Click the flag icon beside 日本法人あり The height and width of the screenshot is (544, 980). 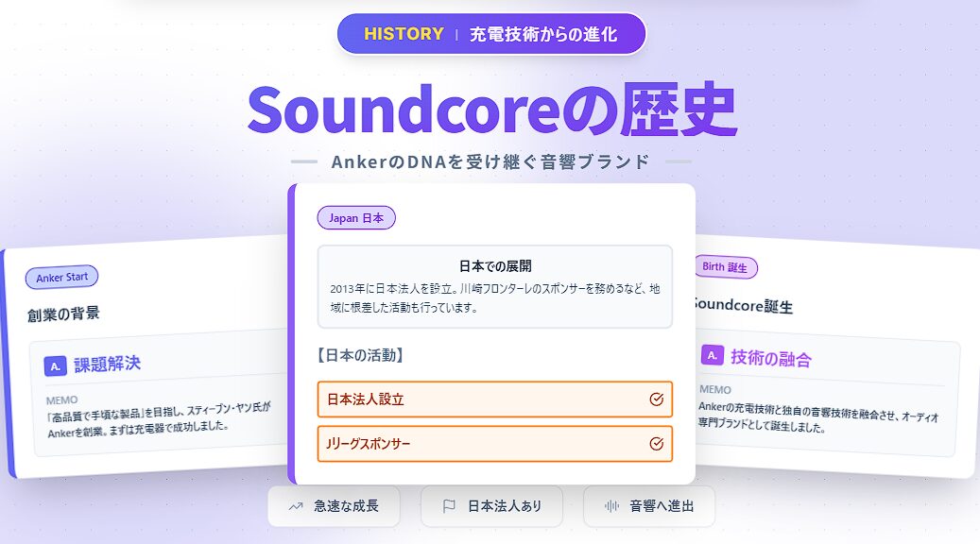pos(449,506)
